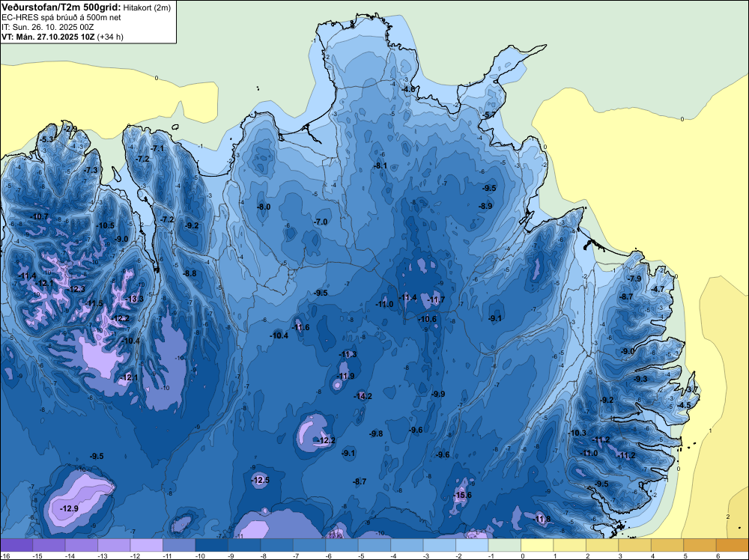749x560 pixels.
Task: Click the -4.6 temperature label
Action: click(x=409, y=89)
